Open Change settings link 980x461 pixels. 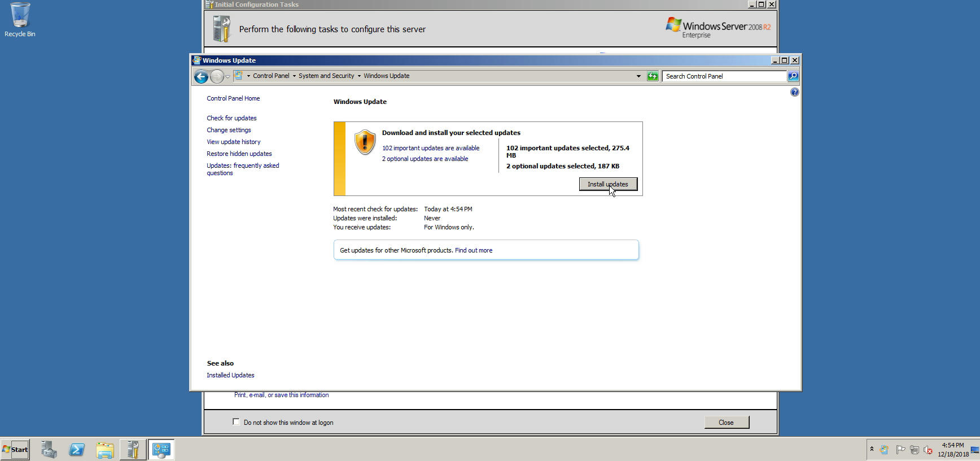(x=229, y=130)
